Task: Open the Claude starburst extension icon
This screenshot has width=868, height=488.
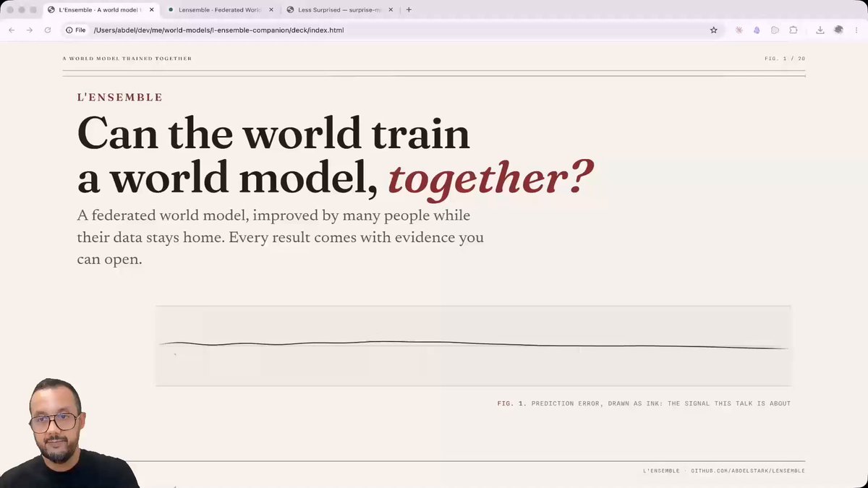Action: coord(739,30)
